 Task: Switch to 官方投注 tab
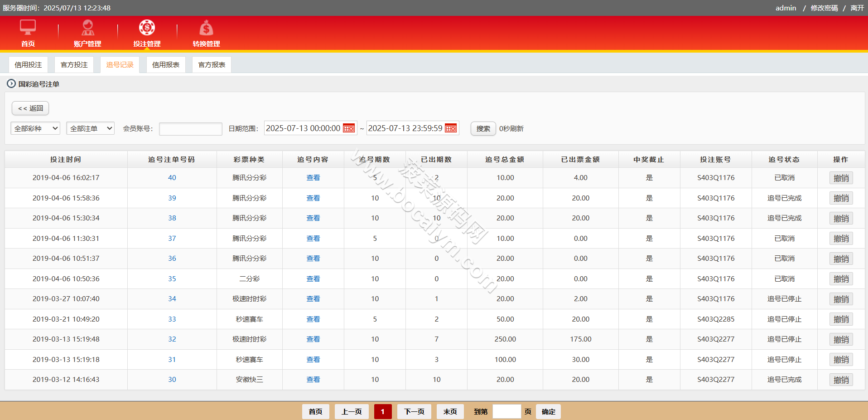[74, 65]
